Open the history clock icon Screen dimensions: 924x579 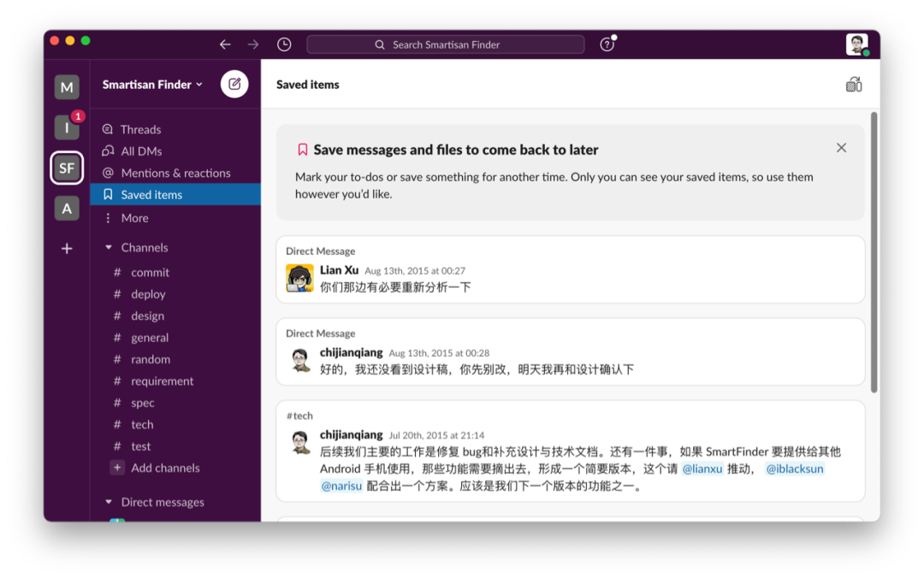click(284, 44)
